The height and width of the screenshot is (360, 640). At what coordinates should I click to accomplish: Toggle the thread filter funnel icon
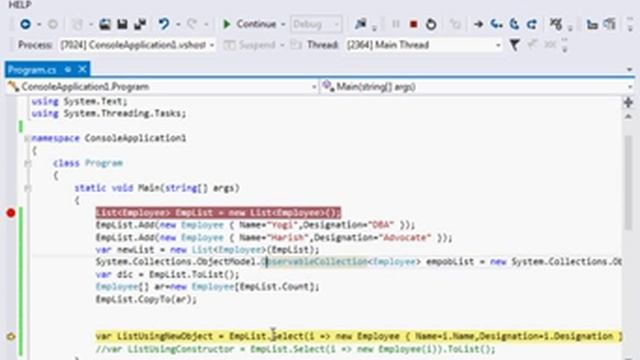coord(514,45)
